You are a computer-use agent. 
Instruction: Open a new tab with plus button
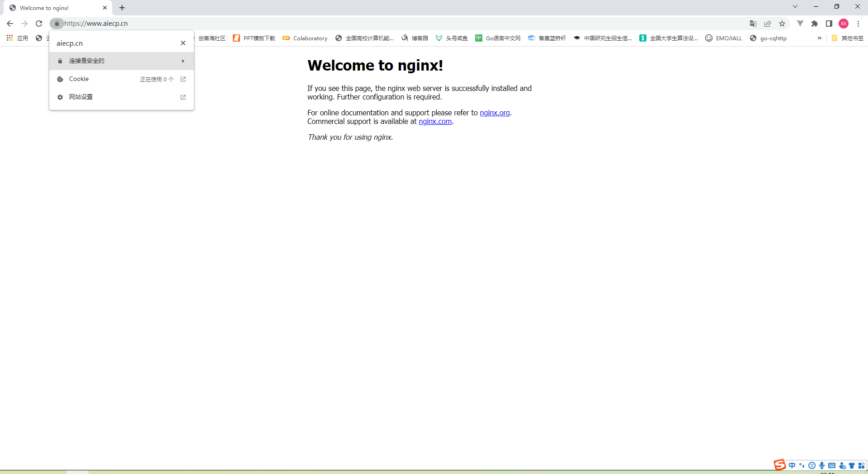point(122,8)
